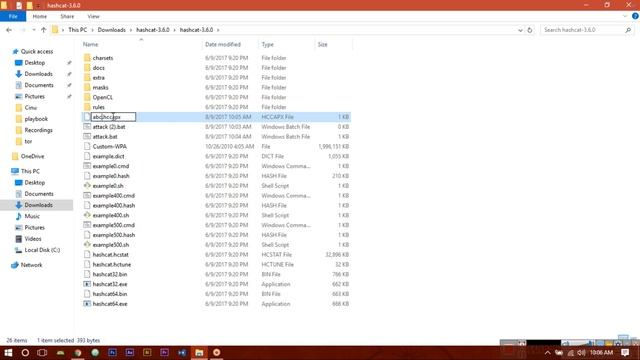640x360 pixels.
Task: Open Task View in the taskbar
Action: click(x=42, y=353)
